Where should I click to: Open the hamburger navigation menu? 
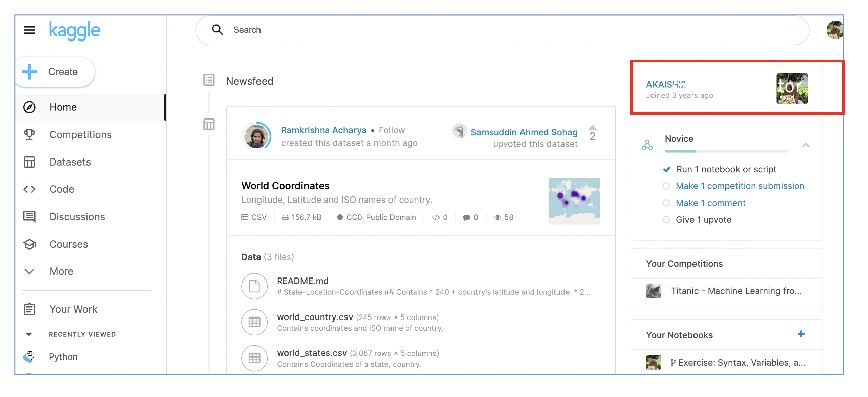coord(29,30)
